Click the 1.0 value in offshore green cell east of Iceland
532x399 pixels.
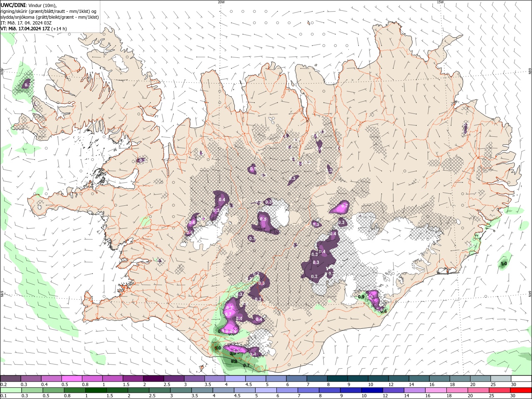tap(504, 264)
